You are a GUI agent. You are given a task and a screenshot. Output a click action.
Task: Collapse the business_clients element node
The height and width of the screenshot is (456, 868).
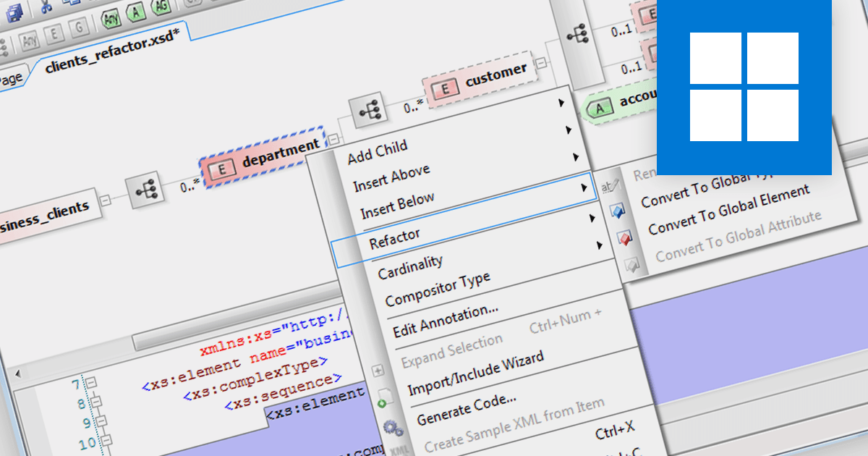click(105, 200)
